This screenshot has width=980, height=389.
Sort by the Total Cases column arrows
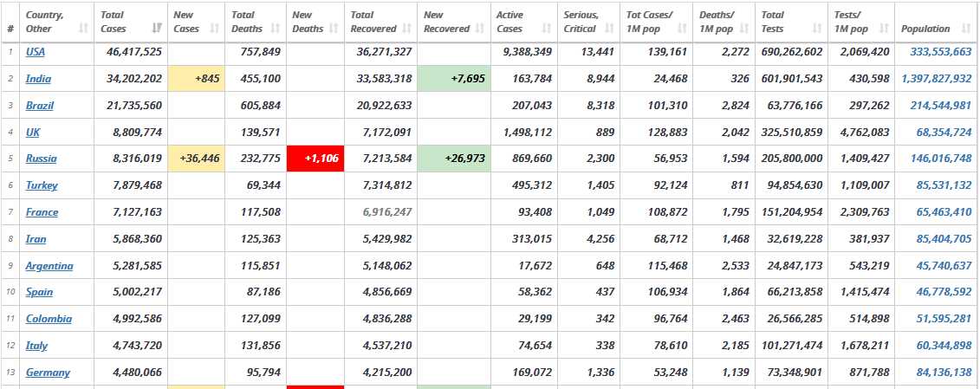[x=157, y=29]
